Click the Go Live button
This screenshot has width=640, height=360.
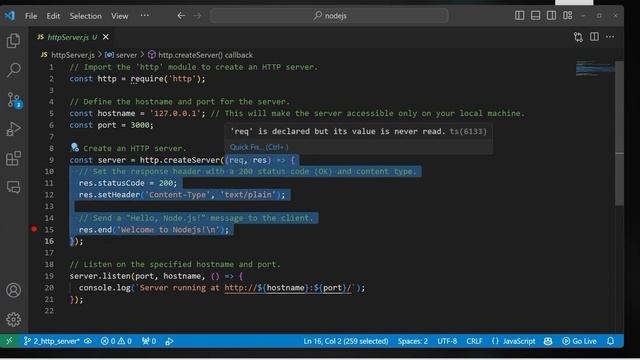pos(579,341)
